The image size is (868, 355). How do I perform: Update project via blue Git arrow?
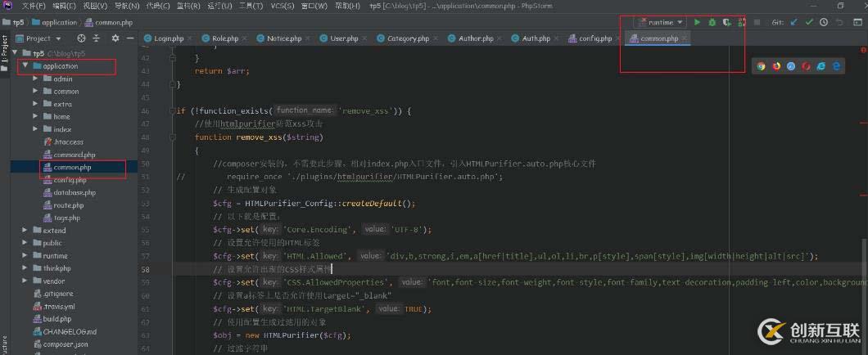point(793,23)
